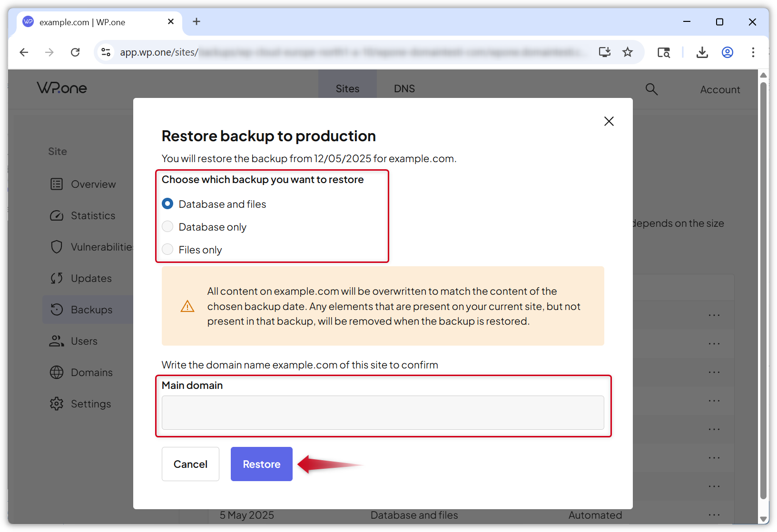Click the Restore button

click(x=261, y=464)
